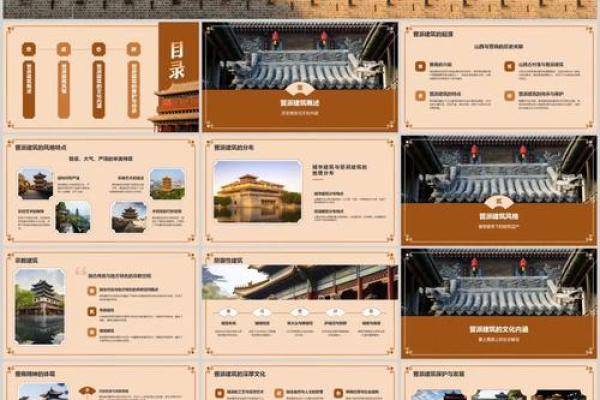
Task: Click the first round badge under the red-pillar photo
Action: click(229, 312)
